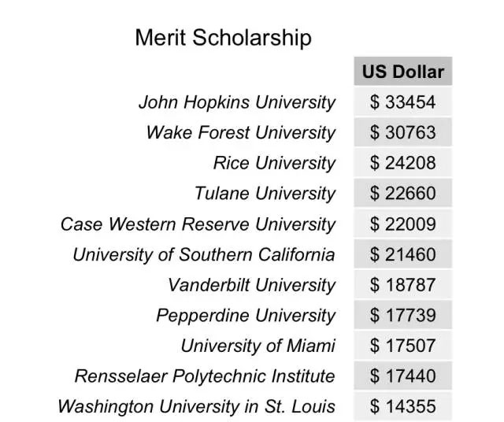Select the $ 22660 value cell
This screenshot has width=504, height=422.
403,193
